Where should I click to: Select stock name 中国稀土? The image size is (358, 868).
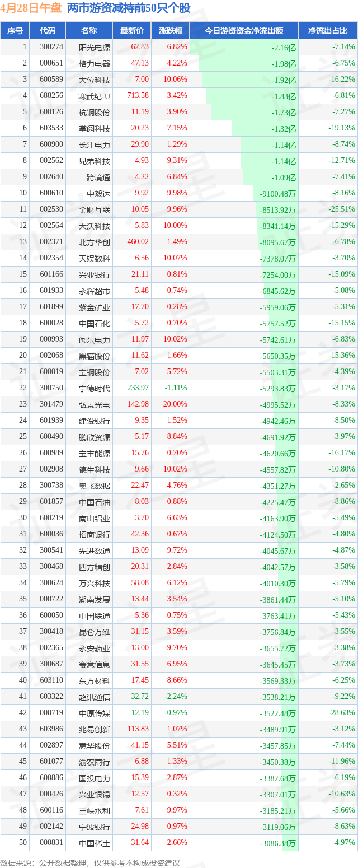[95, 843]
